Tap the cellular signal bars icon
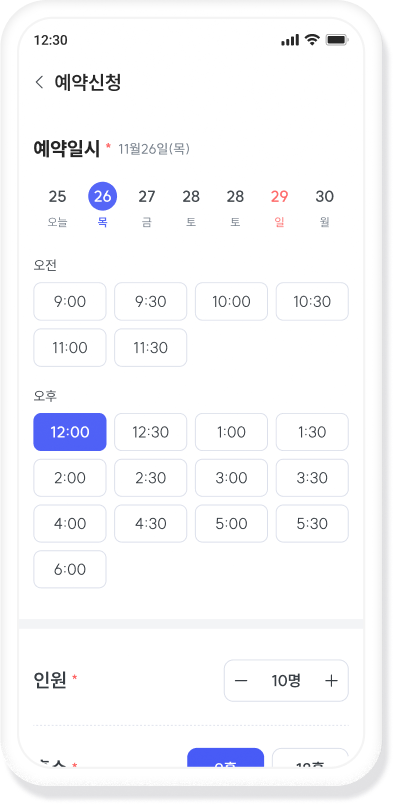 (290, 40)
